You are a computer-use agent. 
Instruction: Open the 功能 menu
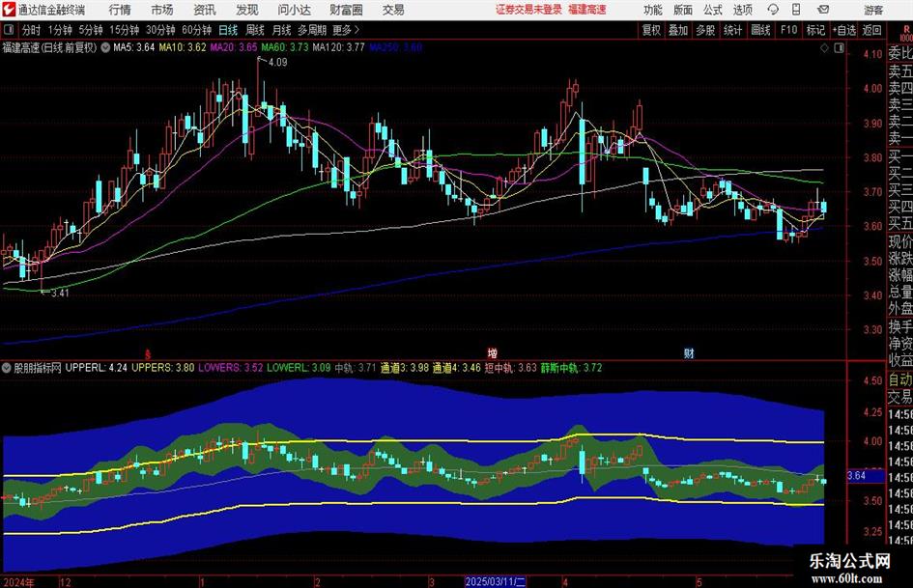[x=653, y=10]
